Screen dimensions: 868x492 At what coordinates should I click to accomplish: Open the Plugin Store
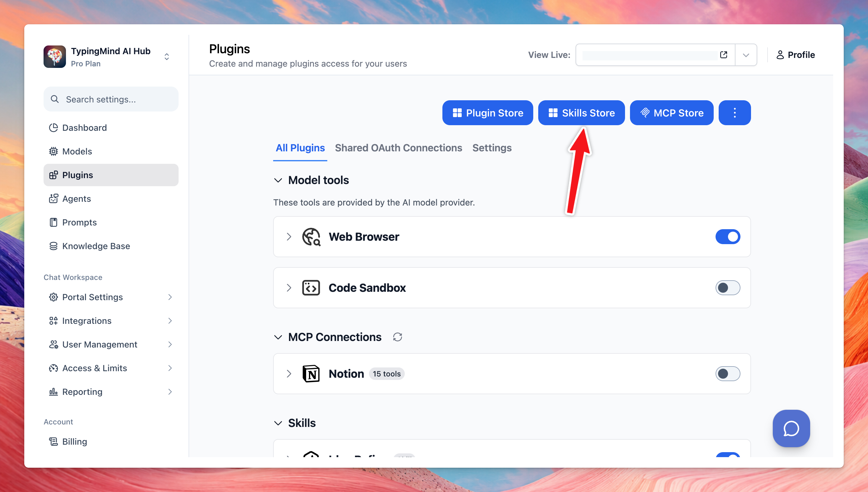point(488,113)
